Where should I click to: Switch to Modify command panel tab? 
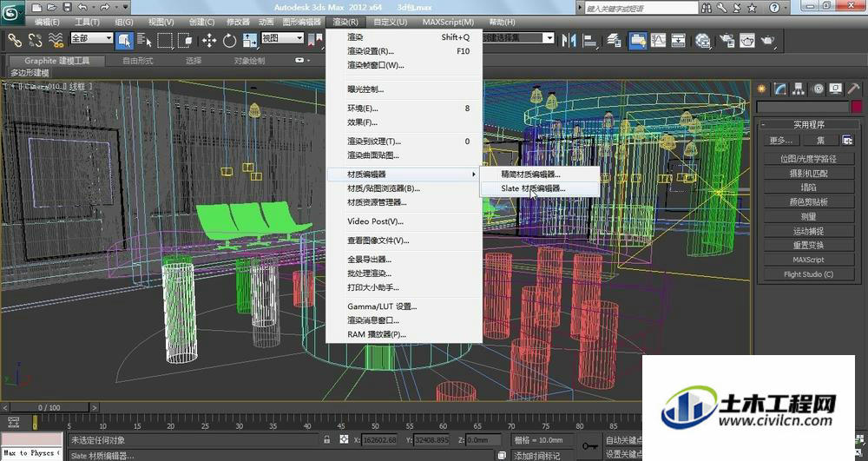coord(780,89)
